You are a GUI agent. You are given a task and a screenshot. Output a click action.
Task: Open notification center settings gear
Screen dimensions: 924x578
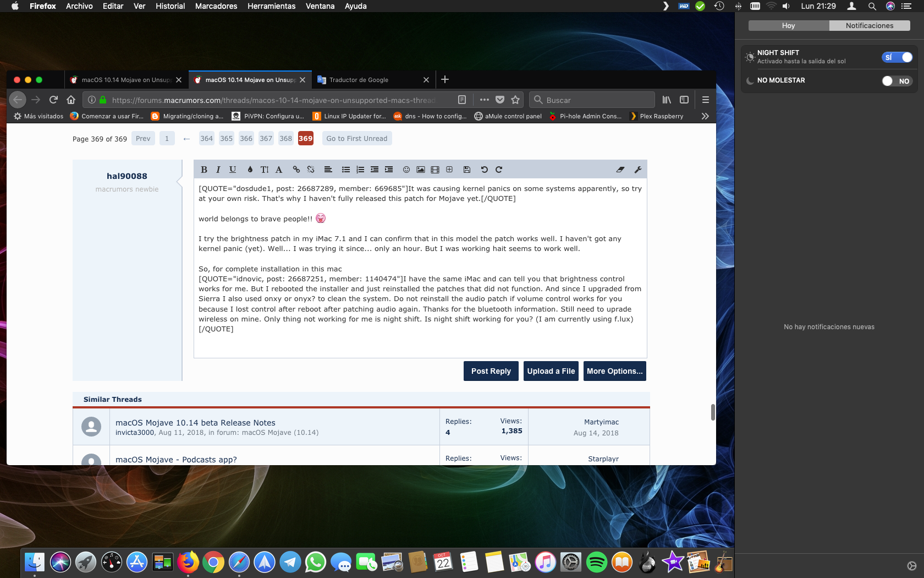pyautogui.click(x=911, y=566)
